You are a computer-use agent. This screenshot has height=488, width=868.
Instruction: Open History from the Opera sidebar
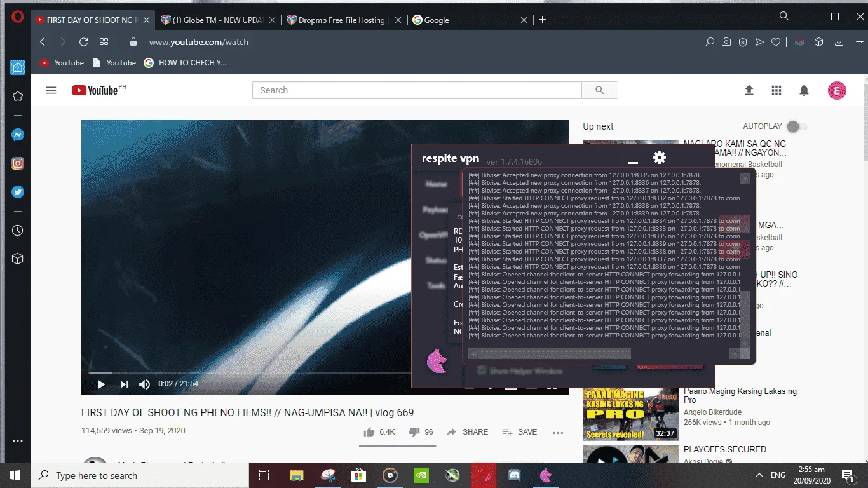point(18,231)
